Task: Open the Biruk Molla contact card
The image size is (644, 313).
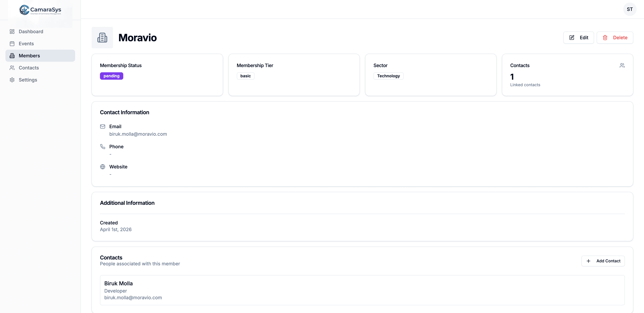Action: pyautogui.click(x=362, y=290)
